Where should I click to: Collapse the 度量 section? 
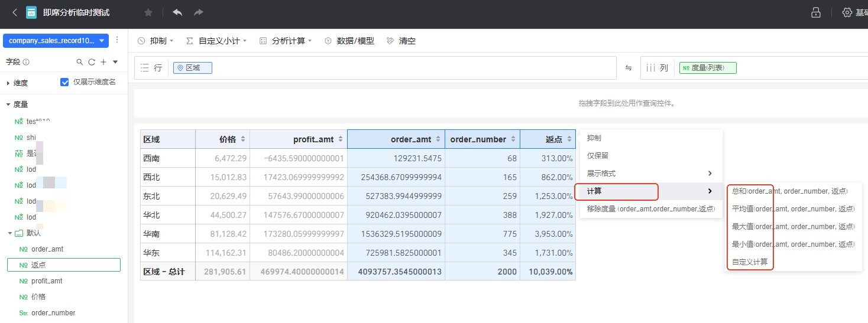(x=8, y=105)
